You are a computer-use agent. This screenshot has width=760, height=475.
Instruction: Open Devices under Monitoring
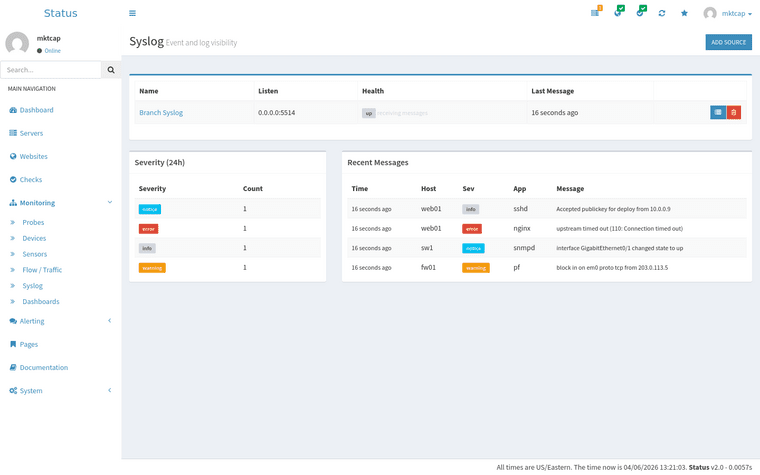pyautogui.click(x=34, y=238)
